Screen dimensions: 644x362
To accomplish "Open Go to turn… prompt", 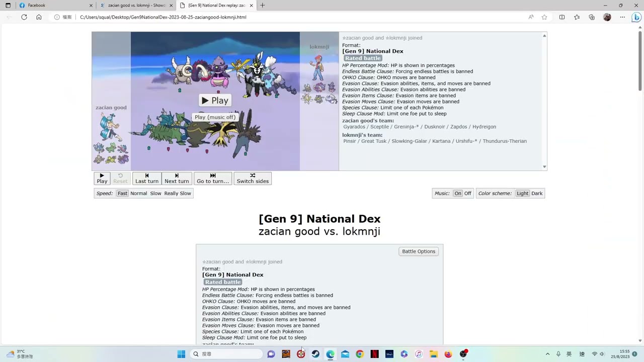I will [x=213, y=178].
